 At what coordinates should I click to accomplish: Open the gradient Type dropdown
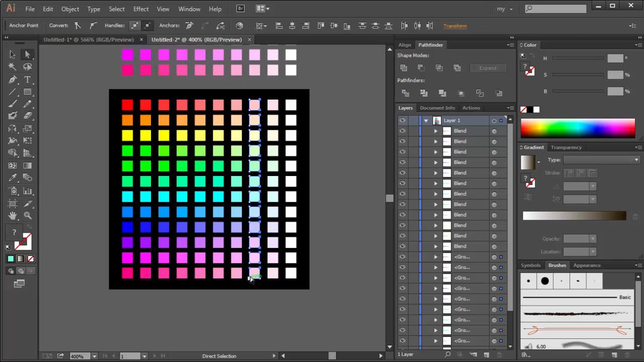tap(601, 160)
